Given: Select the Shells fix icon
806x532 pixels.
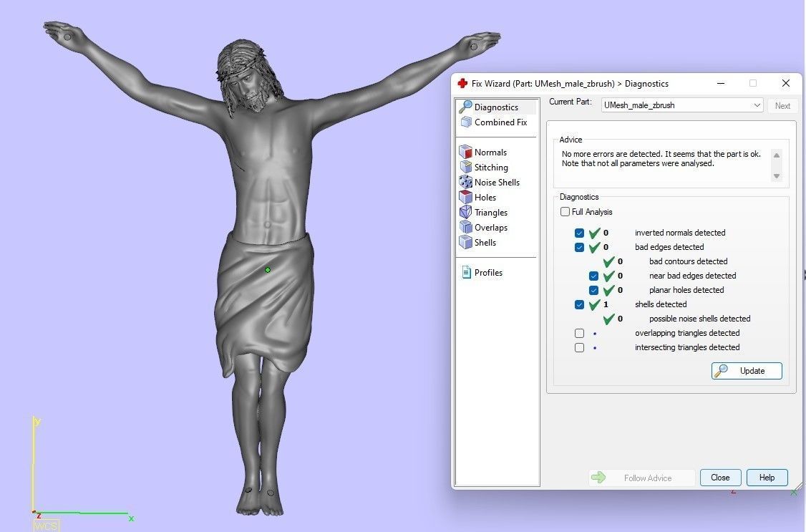Looking at the screenshot, I should 465,241.
